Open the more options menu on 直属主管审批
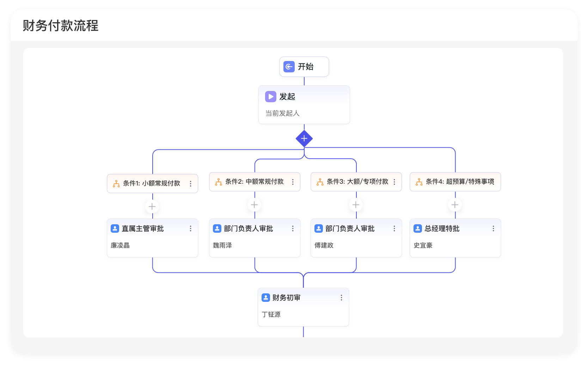This screenshot has width=588, height=366. [x=191, y=229]
